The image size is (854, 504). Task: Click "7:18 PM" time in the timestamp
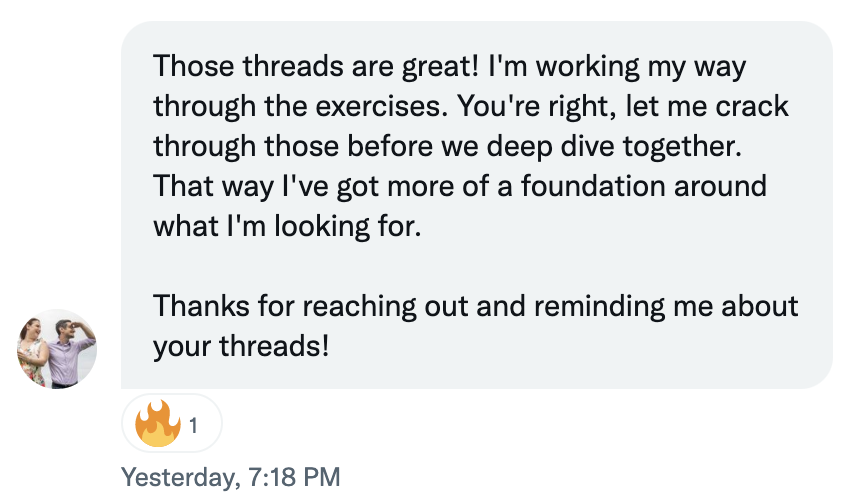pos(294,477)
